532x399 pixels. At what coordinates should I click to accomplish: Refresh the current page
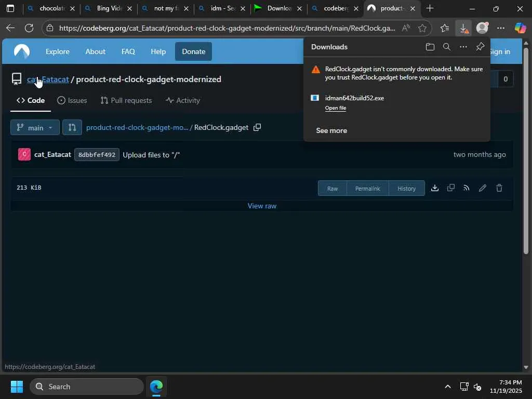pyautogui.click(x=29, y=28)
